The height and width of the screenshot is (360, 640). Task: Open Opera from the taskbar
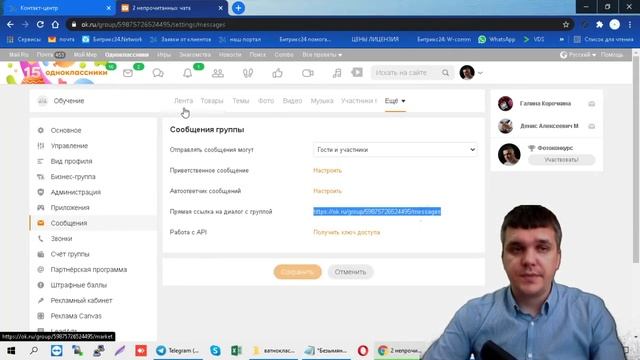pyautogui.click(x=362, y=351)
